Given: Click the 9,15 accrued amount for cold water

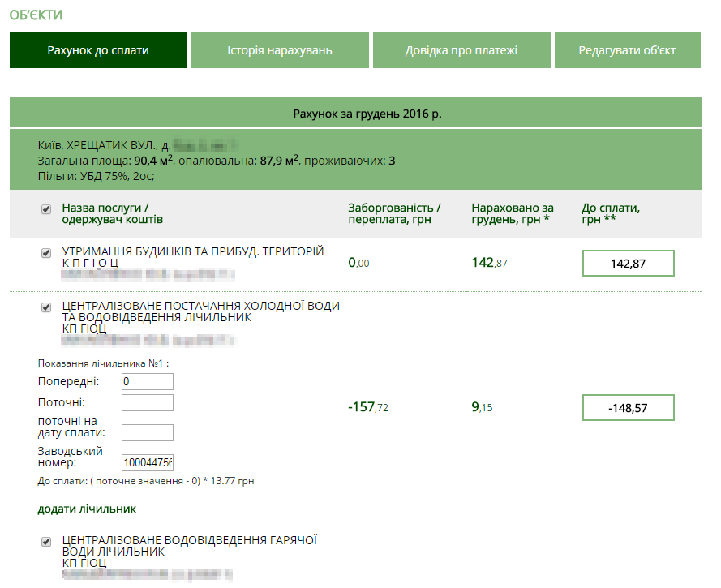Looking at the screenshot, I should [x=482, y=407].
